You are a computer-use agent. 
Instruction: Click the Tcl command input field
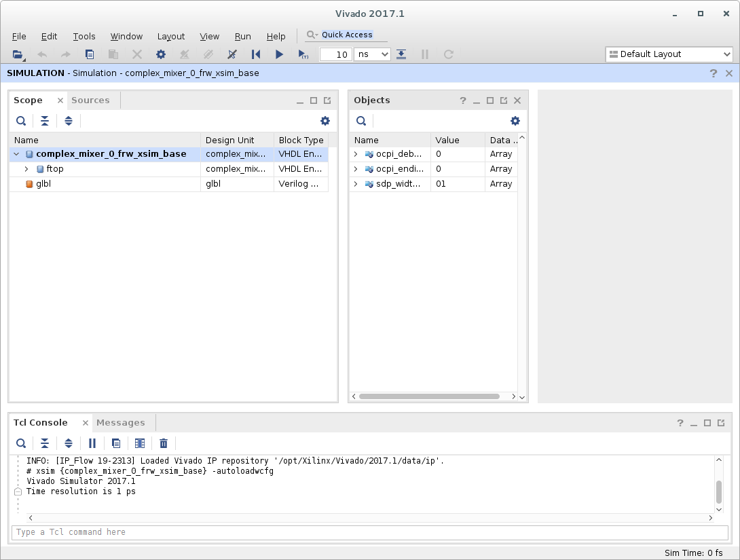pos(370,532)
